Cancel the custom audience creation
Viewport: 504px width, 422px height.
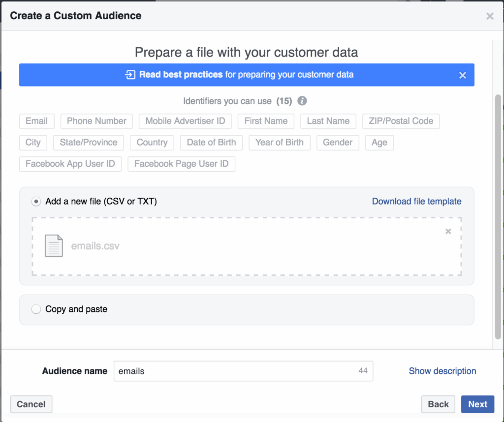[x=31, y=404]
